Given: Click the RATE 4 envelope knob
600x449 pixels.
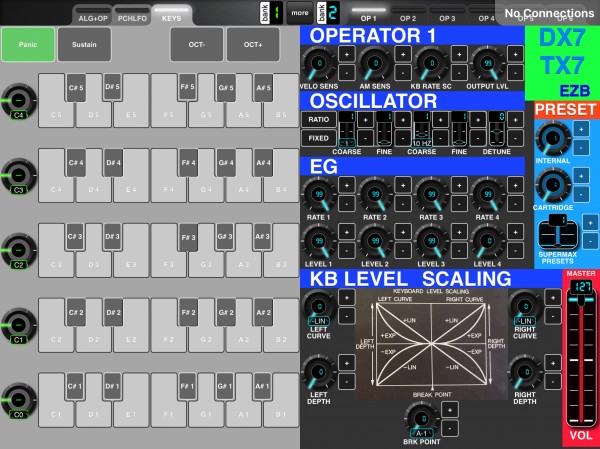Looking at the screenshot, I should [488, 196].
